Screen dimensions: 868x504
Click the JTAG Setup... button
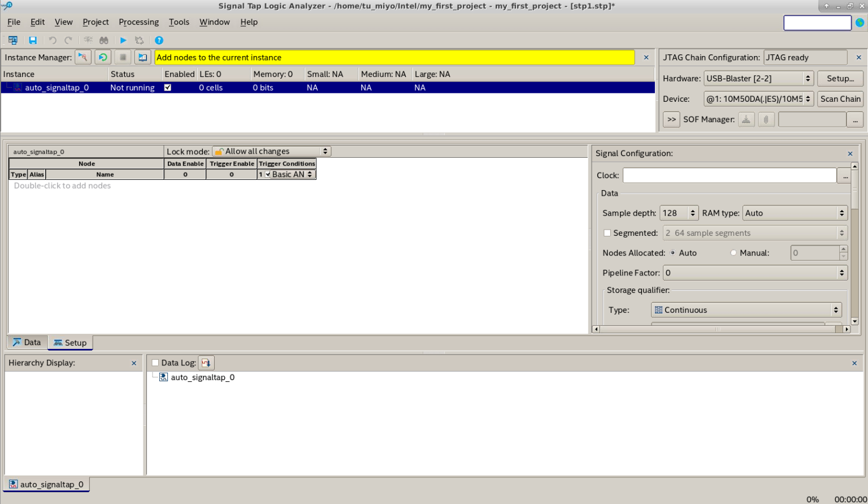(840, 79)
